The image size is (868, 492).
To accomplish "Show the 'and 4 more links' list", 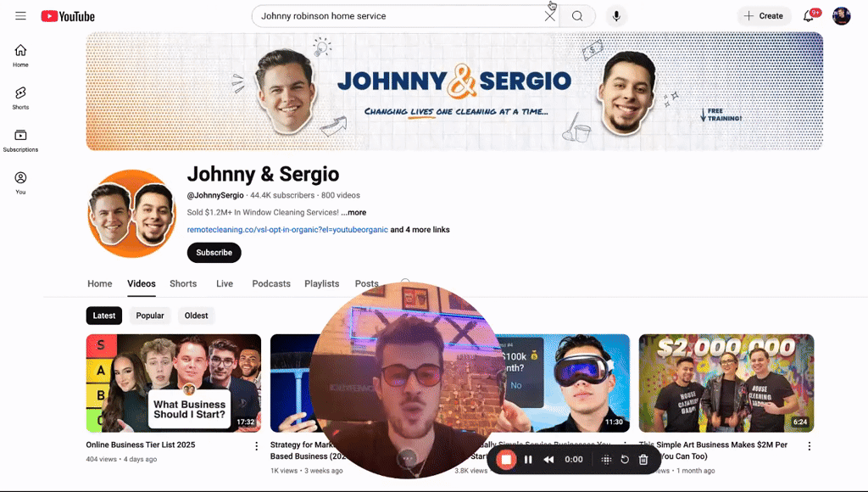I will [420, 229].
